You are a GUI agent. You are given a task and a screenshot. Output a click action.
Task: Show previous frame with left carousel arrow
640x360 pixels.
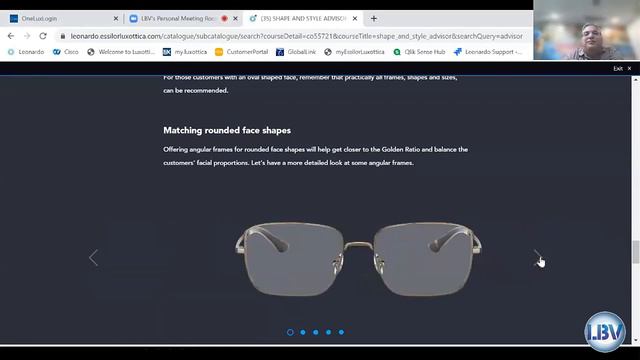click(93, 258)
